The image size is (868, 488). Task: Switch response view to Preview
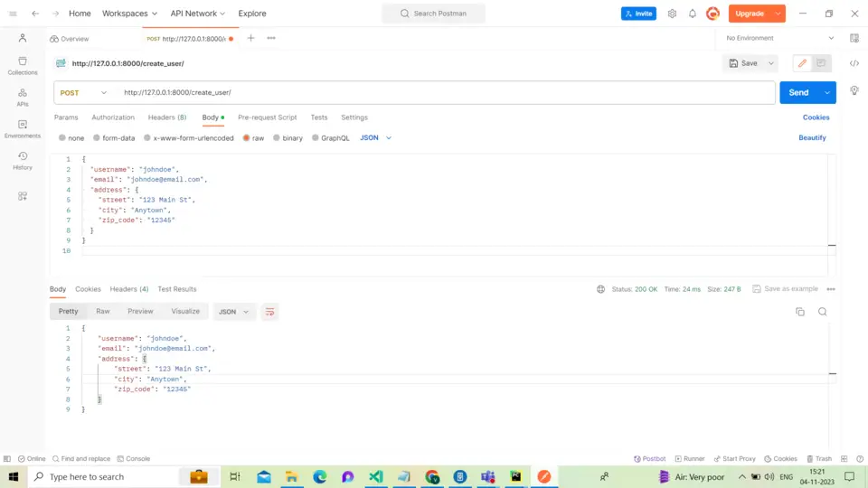pos(141,312)
